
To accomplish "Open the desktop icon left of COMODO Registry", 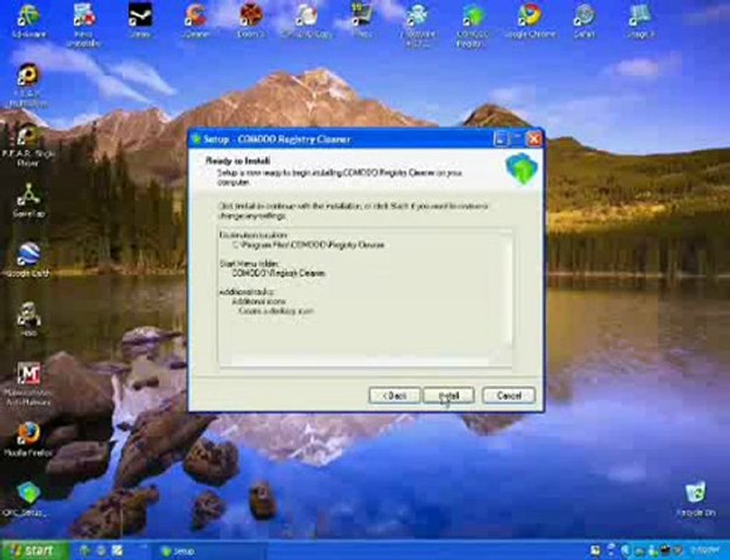I will click(417, 26).
